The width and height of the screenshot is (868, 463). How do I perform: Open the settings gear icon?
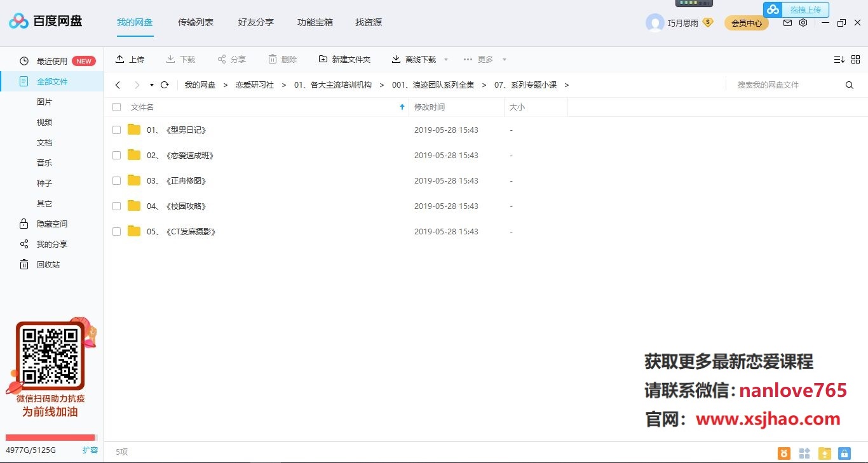coord(803,23)
